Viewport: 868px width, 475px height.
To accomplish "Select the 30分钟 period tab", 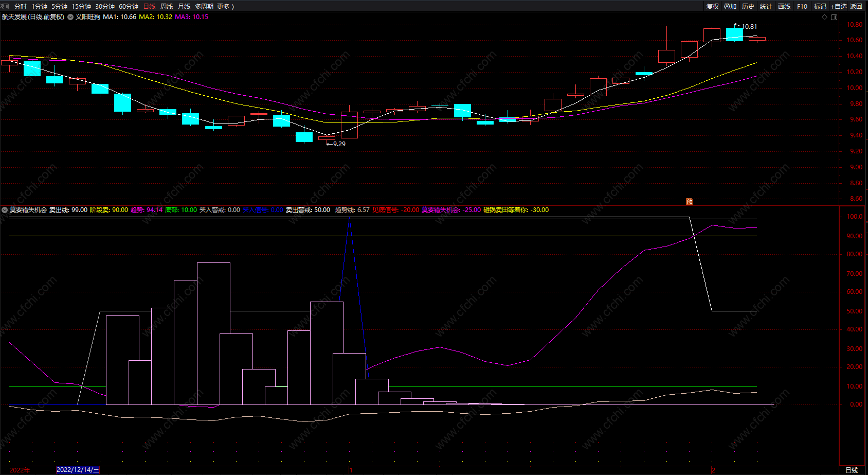I will pyautogui.click(x=105, y=7).
